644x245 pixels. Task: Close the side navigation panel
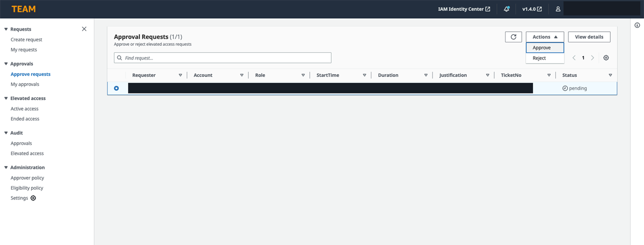[84, 29]
